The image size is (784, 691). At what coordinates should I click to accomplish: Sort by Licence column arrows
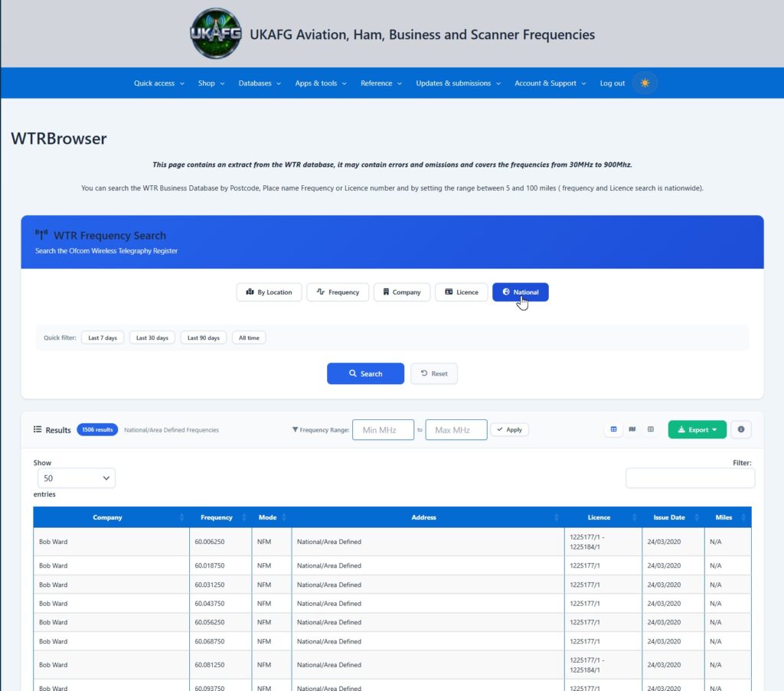[x=635, y=517]
